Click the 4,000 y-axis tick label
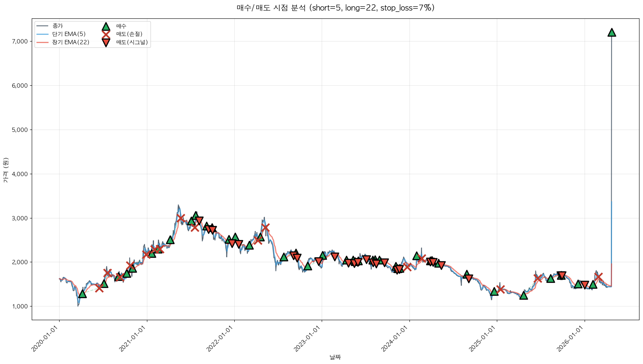The height and width of the screenshot is (364, 643). [20, 174]
